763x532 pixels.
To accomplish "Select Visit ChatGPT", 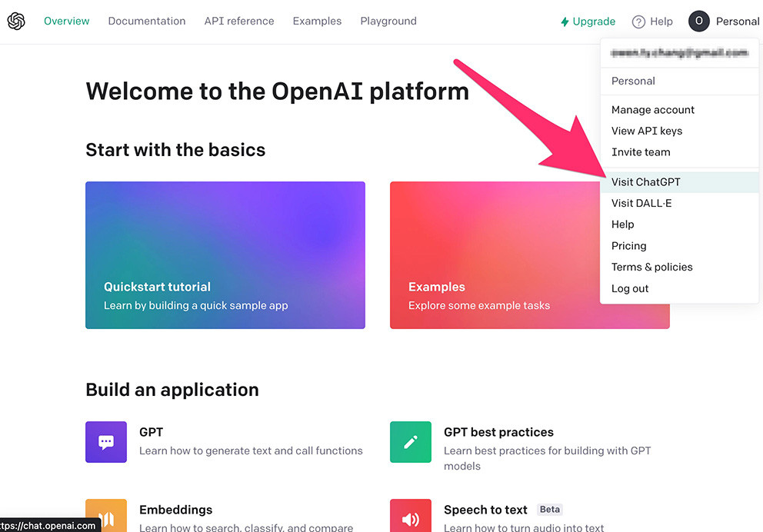I will 679,182.
